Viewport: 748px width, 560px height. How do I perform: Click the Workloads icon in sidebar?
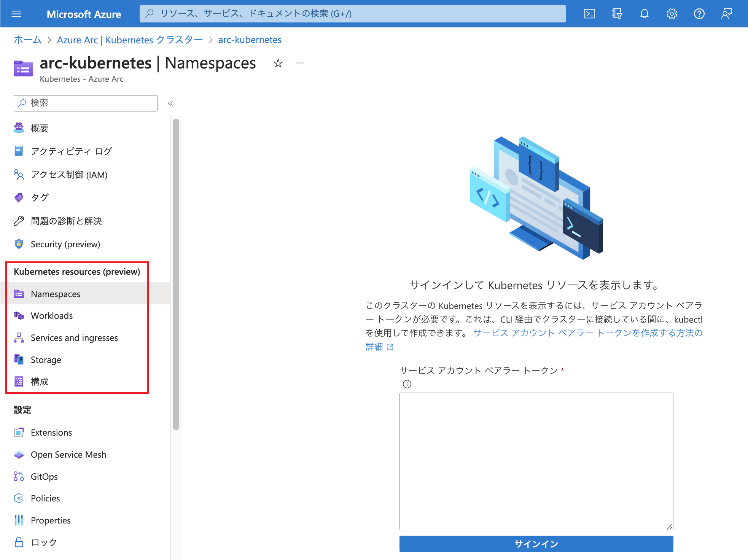point(19,315)
